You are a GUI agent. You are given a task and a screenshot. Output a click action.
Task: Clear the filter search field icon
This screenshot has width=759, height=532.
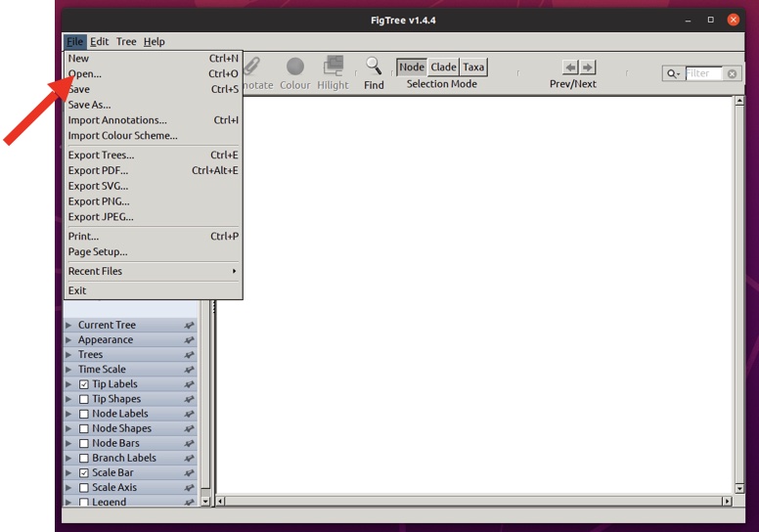[x=732, y=74]
